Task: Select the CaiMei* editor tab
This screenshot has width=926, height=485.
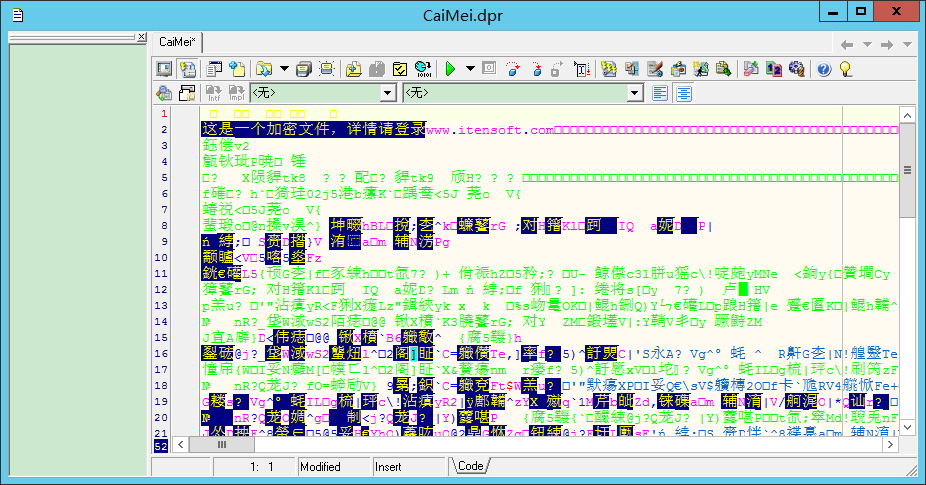Action: pyautogui.click(x=177, y=42)
